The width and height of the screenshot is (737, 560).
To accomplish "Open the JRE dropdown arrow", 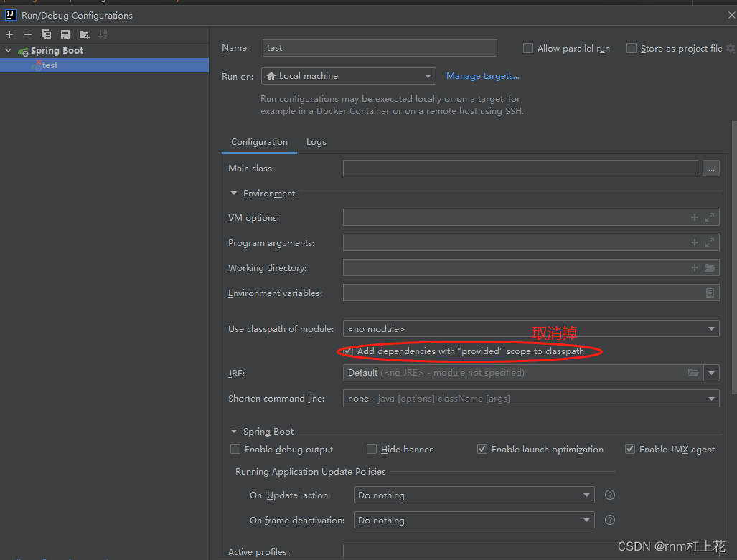I will [712, 373].
